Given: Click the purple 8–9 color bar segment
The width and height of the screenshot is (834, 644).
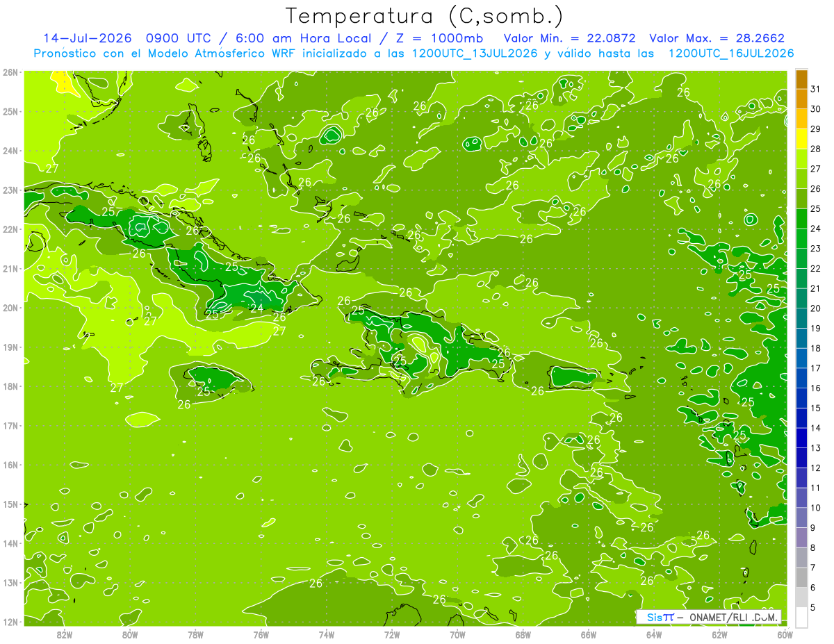Looking at the screenshot, I should 801,538.
